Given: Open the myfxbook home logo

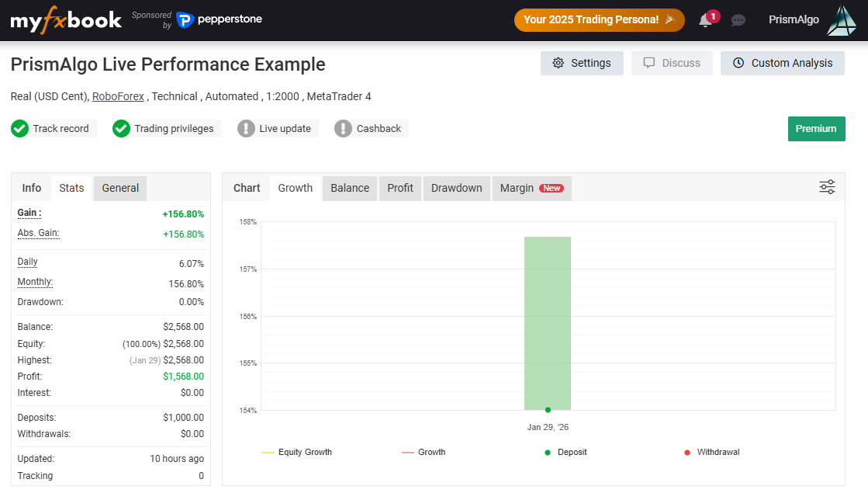Looking at the screenshot, I should 65,20.
